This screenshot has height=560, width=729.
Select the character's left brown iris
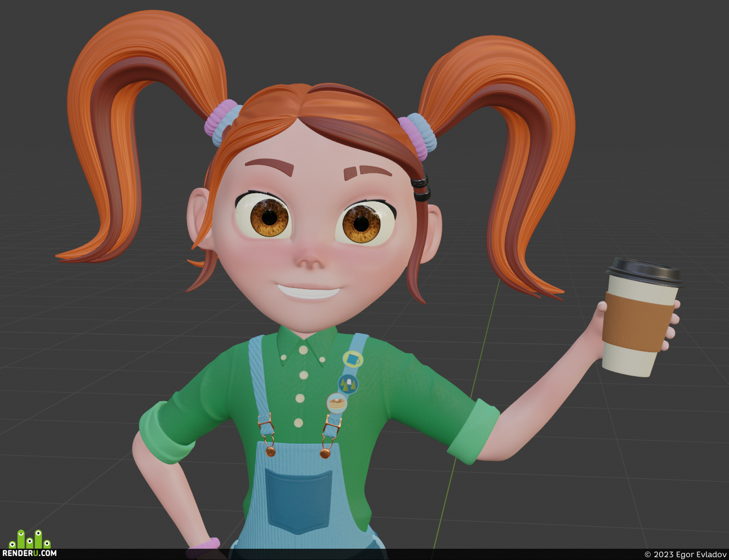click(x=269, y=217)
